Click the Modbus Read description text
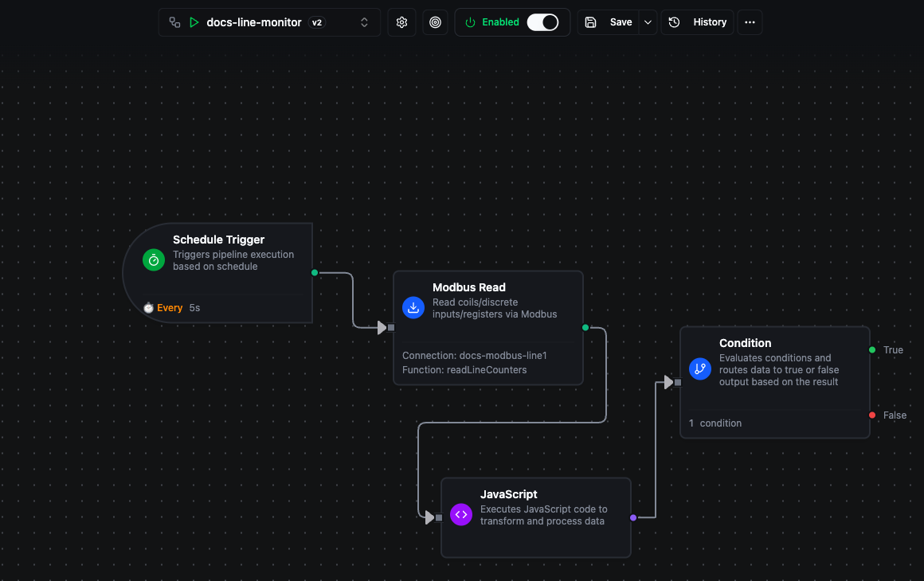This screenshot has height=581, width=924. point(495,308)
